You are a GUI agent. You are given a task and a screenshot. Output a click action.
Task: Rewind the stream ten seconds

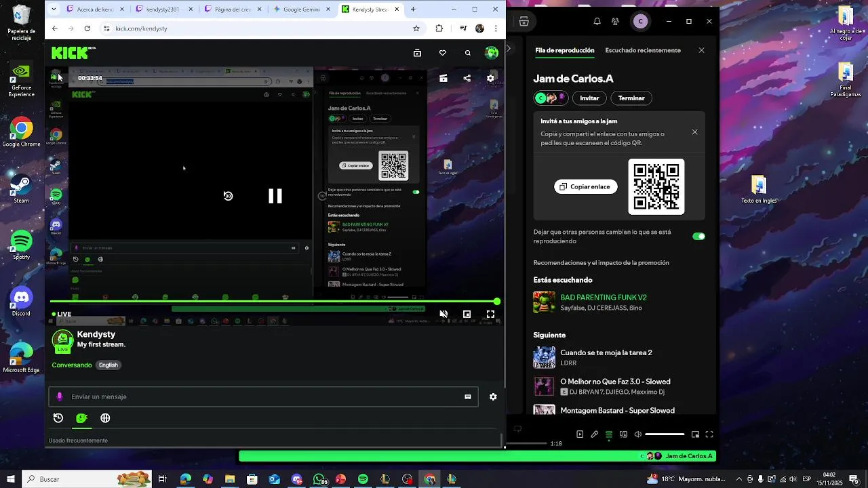228,196
